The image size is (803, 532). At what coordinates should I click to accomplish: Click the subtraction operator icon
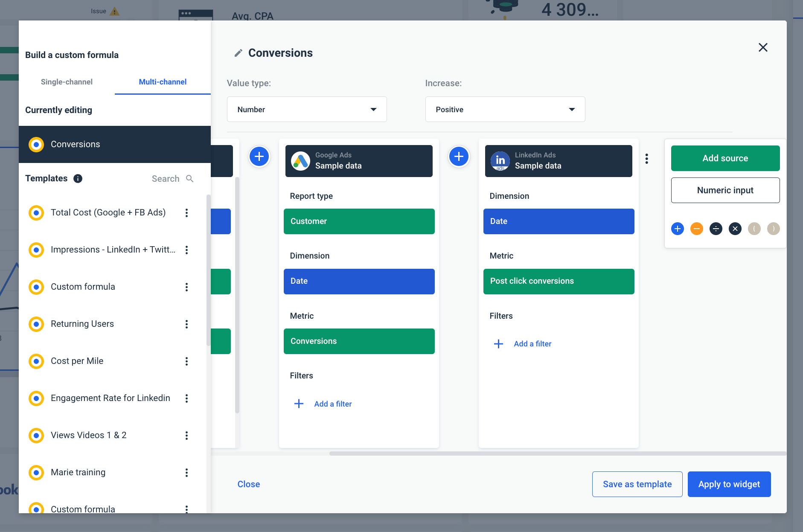point(697,229)
